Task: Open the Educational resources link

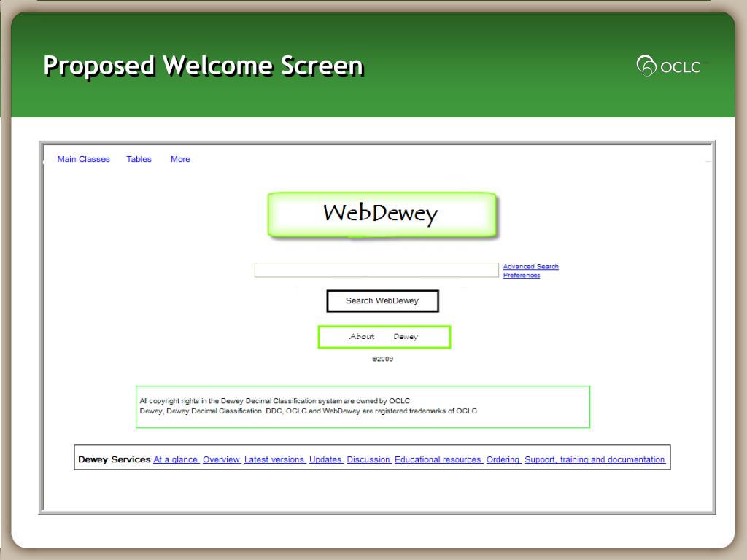Action: (438, 459)
